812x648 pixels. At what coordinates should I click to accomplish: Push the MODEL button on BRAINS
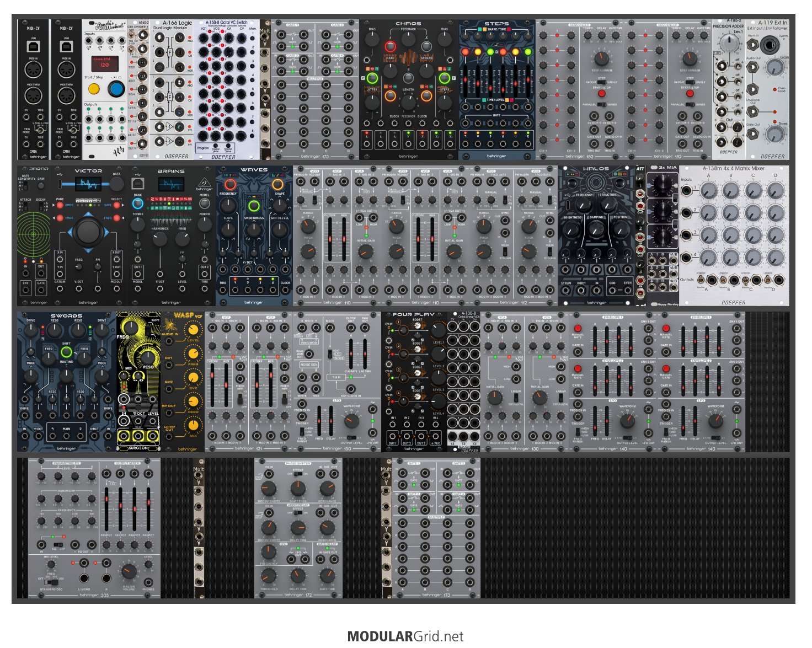click(x=204, y=203)
